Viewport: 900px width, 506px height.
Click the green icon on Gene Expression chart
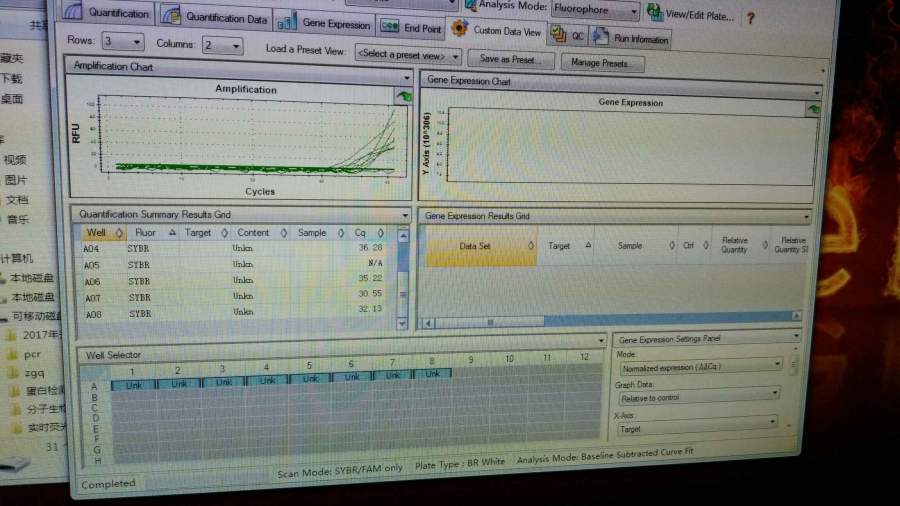pyautogui.click(x=813, y=109)
